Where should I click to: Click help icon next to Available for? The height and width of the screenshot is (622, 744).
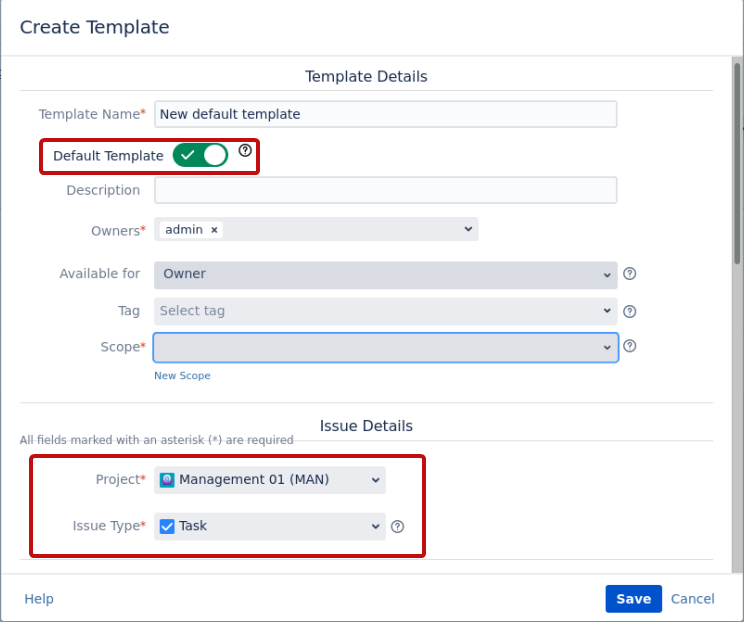click(630, 274)
